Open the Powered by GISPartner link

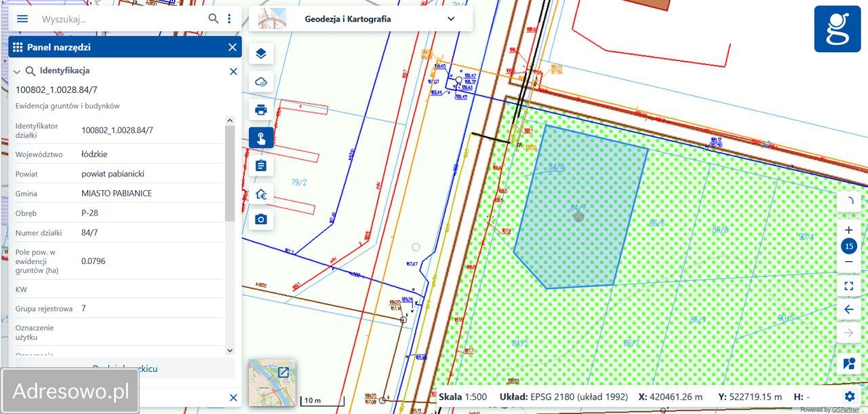pyautogui.click(x=829, y=410)
